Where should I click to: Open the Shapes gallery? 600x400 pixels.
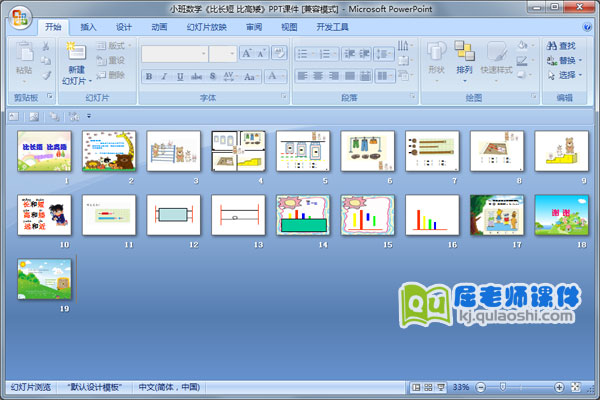pos(436,59)
